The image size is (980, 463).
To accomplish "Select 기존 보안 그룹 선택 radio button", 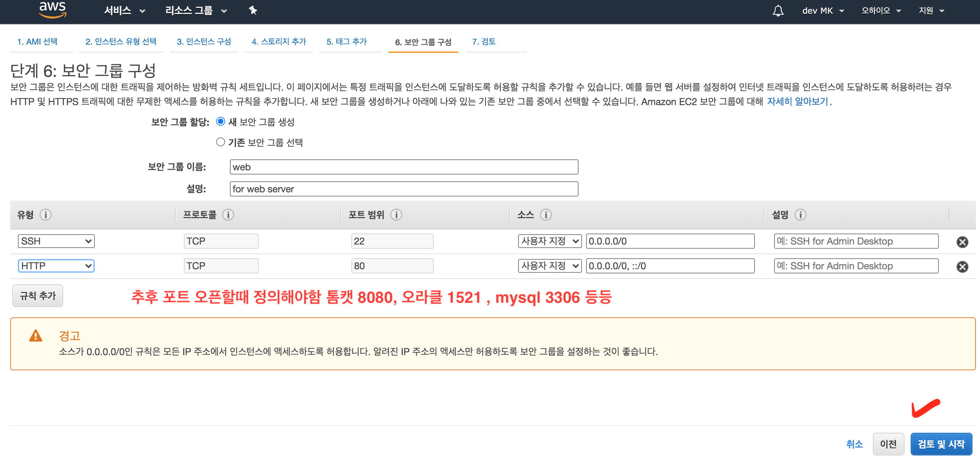I will pyautogui.click(x=220, y=142).
